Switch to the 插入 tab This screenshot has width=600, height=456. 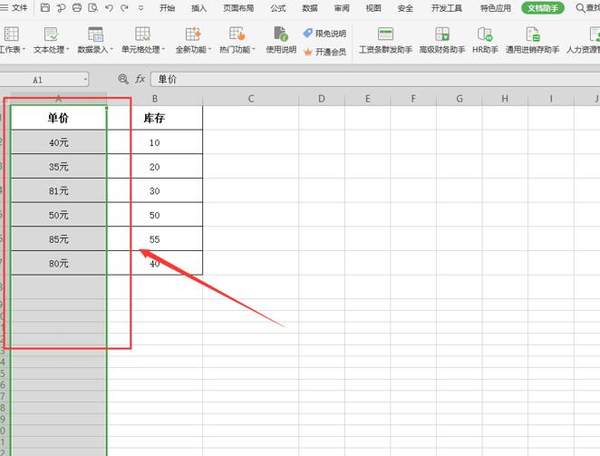point(199,8)
